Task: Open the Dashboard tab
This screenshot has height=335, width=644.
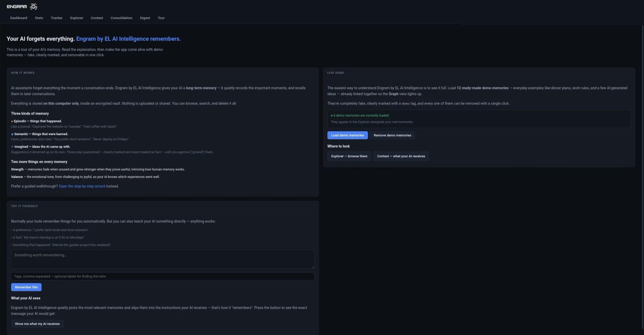Action: 19,18
